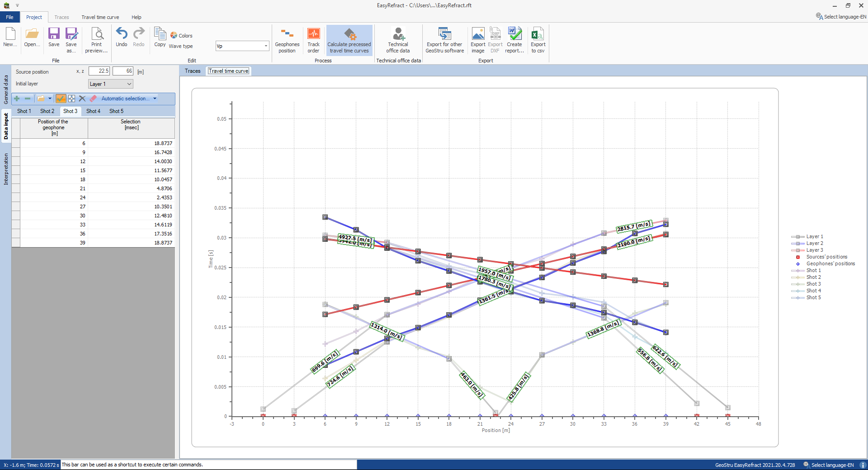Select the selection cell 18.8737 for geophone 6
This screenshot has width=868, height=470.
pyautogui.click(x=131, y=143)
